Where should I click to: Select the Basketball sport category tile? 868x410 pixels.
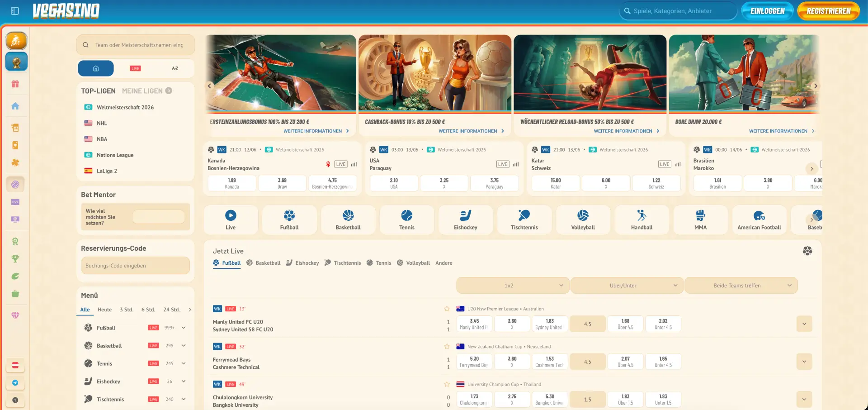coord(348,220)
